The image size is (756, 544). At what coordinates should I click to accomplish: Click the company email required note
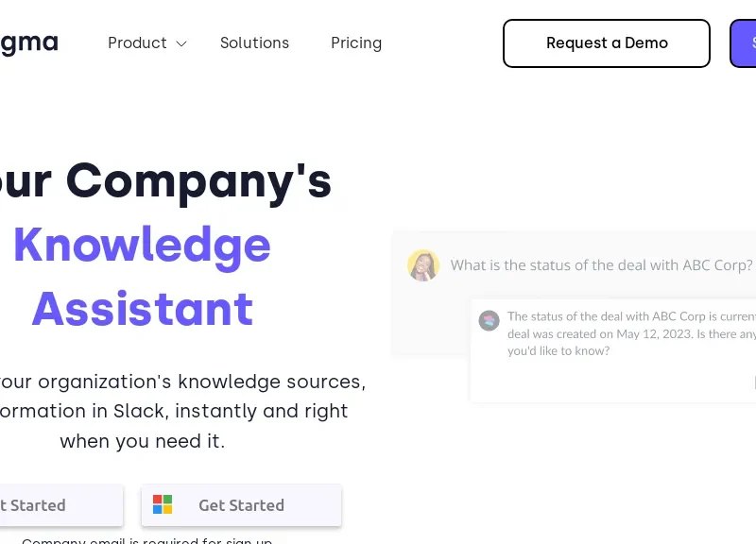click(x=146, y=540)
